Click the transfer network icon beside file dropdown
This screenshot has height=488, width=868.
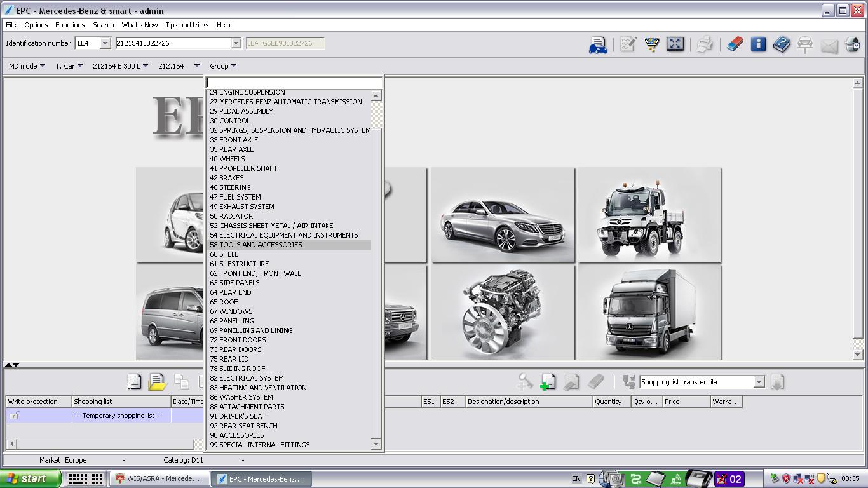click(x=628, y=382)
